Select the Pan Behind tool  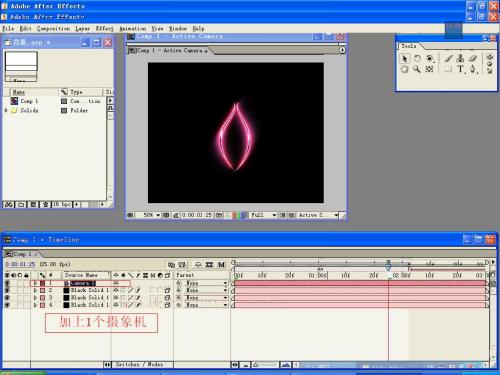point(430,69)
